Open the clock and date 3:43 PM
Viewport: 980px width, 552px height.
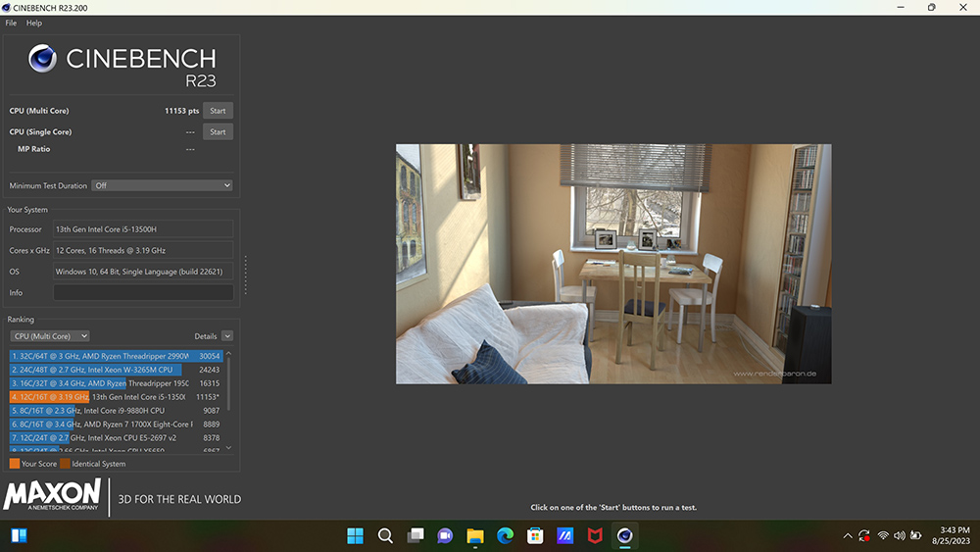(x=951, y=535)
